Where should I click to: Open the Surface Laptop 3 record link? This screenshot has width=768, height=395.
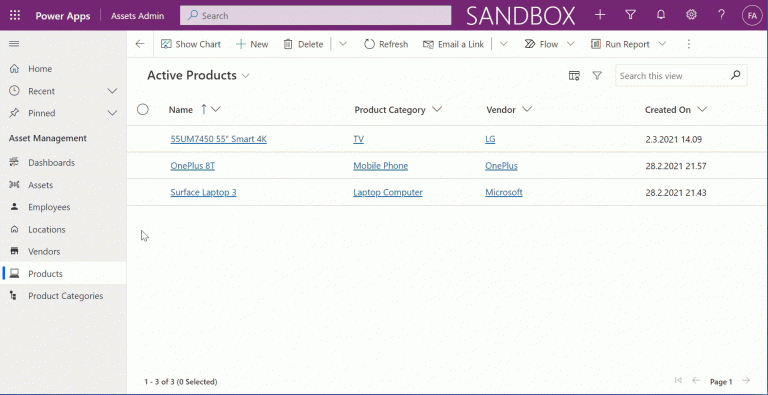pyautogui.click(x=203, y=192)
